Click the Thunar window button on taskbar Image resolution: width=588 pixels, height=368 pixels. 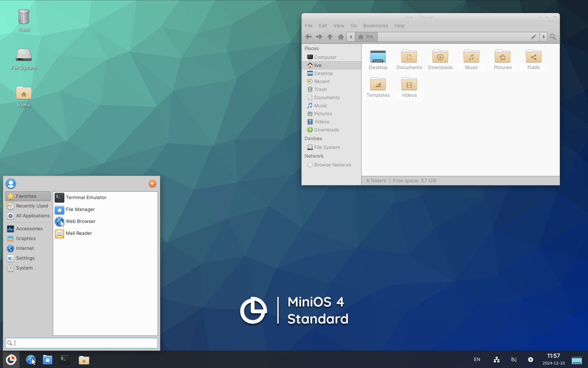click(x=84, y=360)
